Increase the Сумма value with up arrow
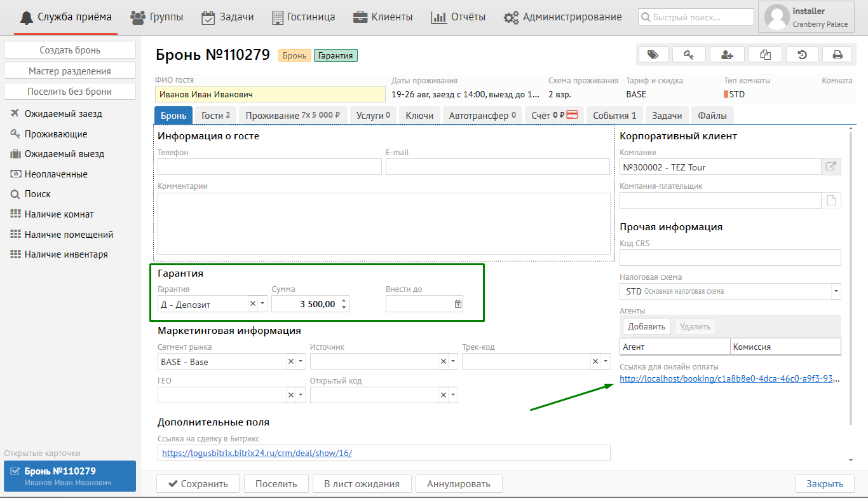The width and height of the screenshot is (868, 498). pyautogui.click(x=344, y=300)
